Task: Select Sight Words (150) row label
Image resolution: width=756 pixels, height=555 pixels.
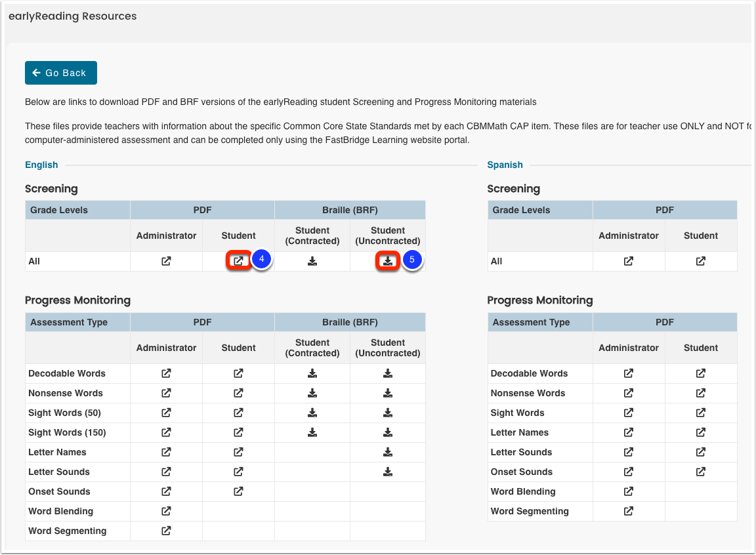Action: (x=67, y=432)
